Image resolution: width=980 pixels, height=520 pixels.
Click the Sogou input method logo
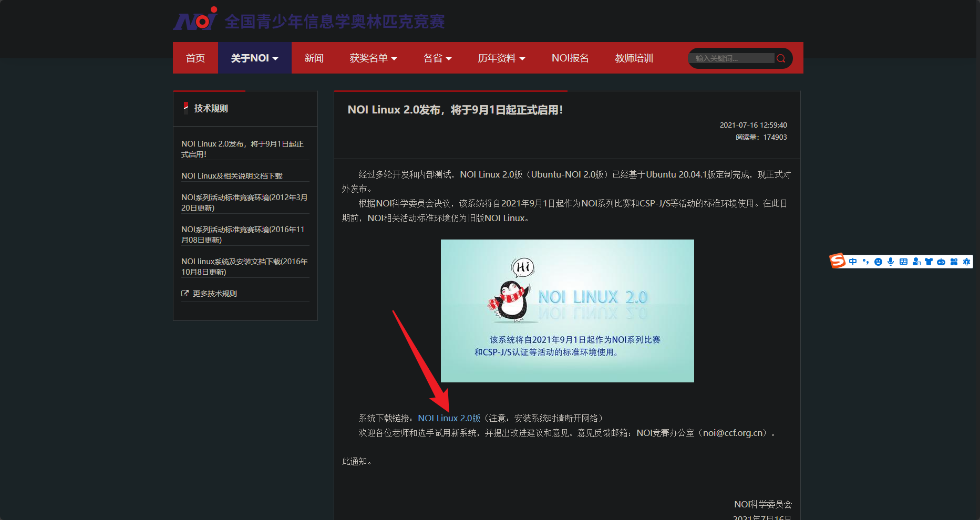[838, 261]
